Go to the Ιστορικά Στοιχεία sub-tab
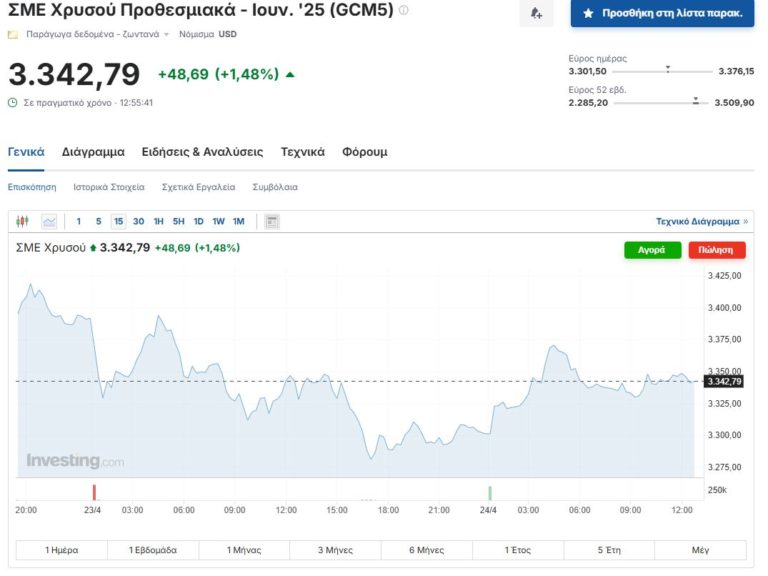 [x=109, y=187]
